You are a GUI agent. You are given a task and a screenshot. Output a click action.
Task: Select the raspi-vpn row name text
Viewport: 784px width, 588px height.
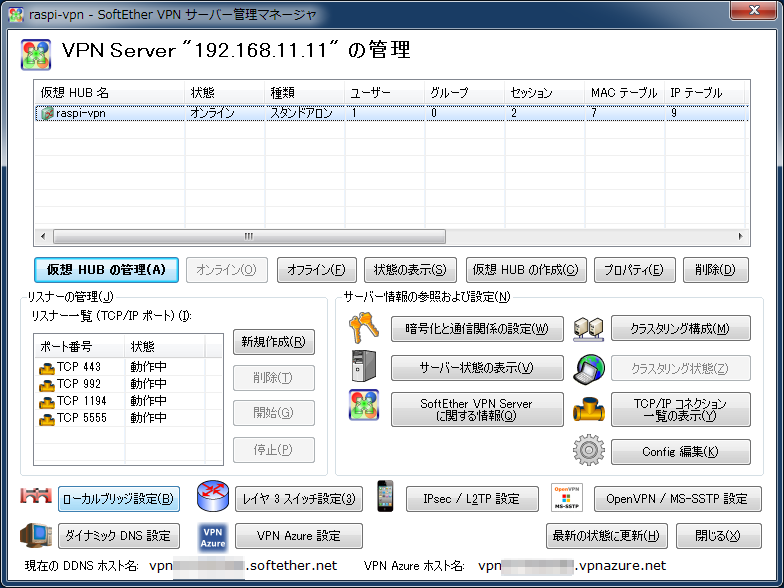coord(81,114)
